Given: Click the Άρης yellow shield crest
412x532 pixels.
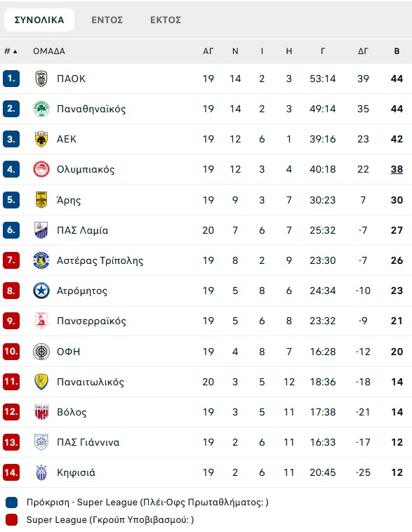Looking at the screenshot, I should pyautogui.click(x=41, y=200).
